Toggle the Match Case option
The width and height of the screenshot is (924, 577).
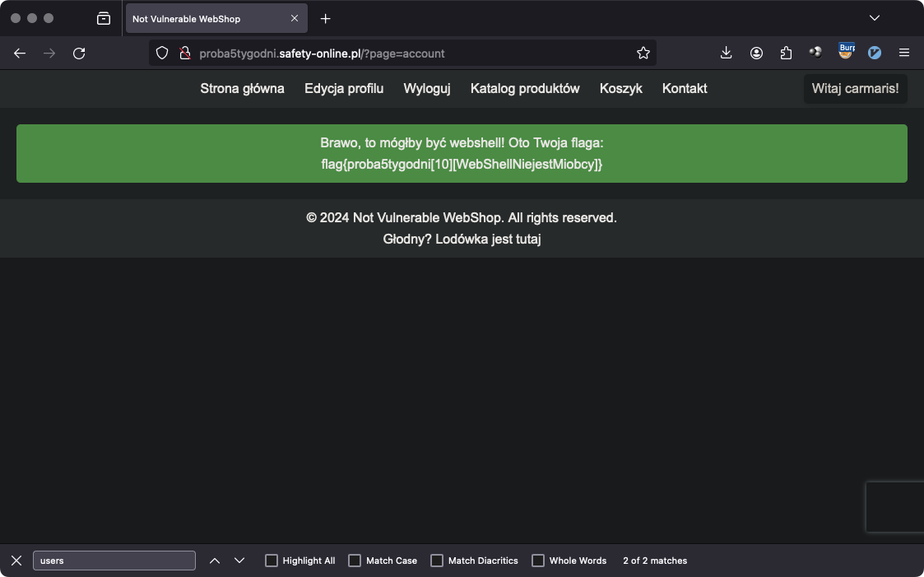pos(355,561)
